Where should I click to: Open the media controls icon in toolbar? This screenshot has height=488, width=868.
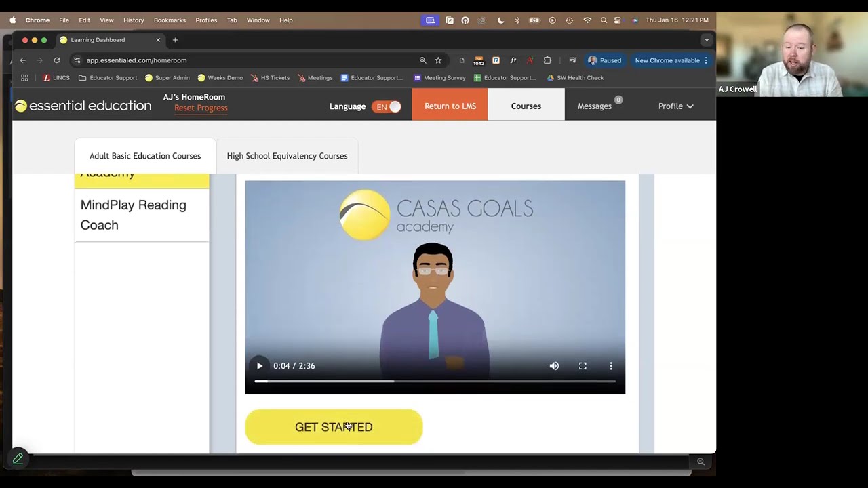[x=572, y=60]
